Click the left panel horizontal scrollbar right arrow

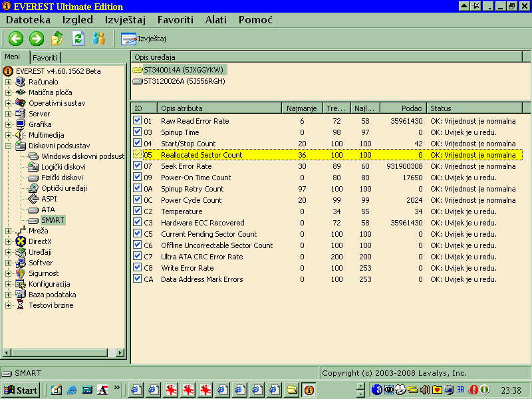[x=120, y=352]
